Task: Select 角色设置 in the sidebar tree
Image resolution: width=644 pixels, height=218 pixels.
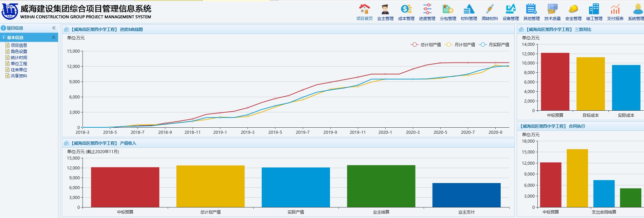Action: click(19, 51)
